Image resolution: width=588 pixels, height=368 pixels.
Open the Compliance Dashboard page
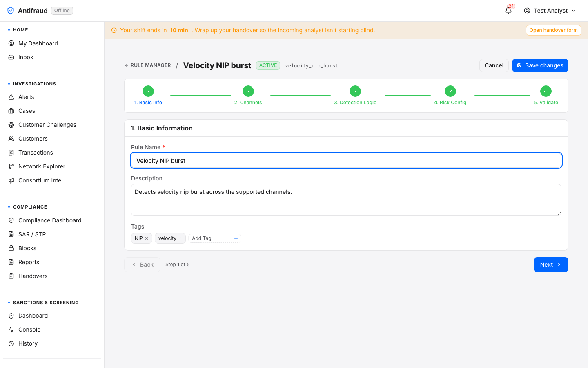[x=52, y=220]
